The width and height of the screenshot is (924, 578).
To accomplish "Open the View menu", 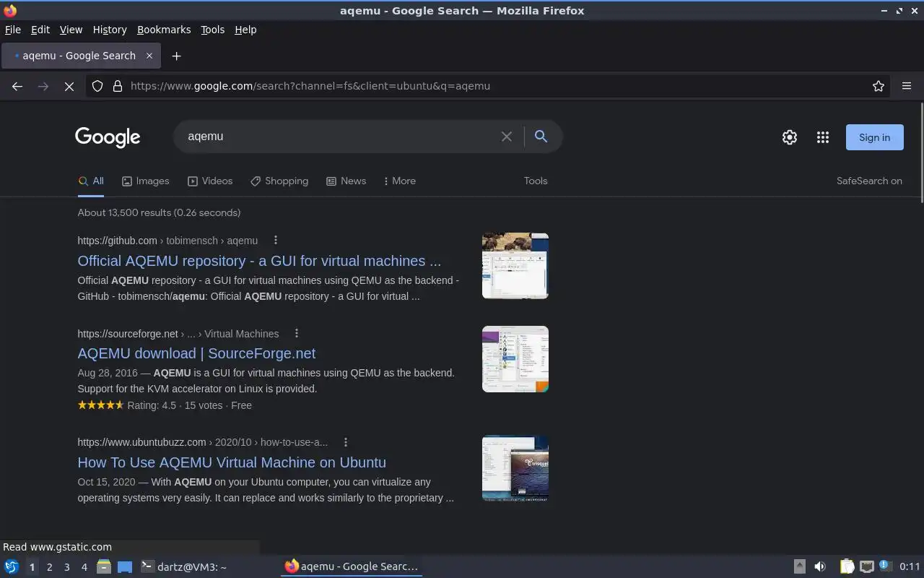I will [x=71, y=30].
